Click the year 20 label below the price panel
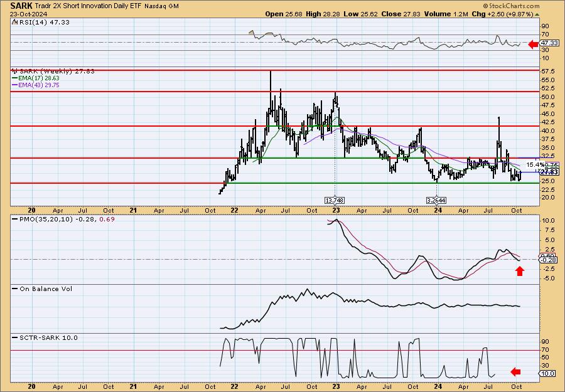Screen dimensions: 565x392 [31, 211]
